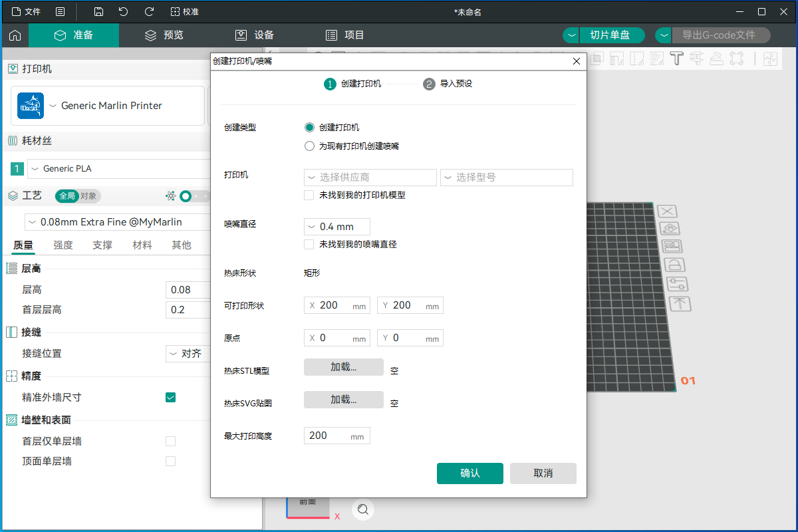
Task: Switch to the 设备 (Device) tab
Action: click(x=255, y=35)
